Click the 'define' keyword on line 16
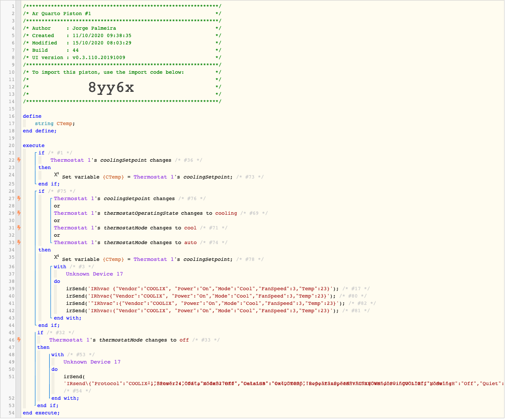 32,116
